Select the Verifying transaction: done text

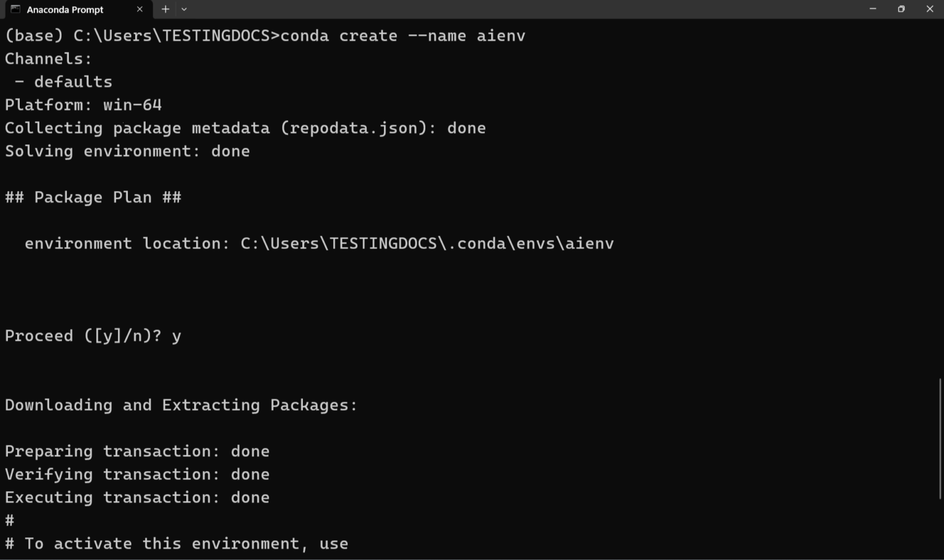pyautogui.click(x=136, y=474)
